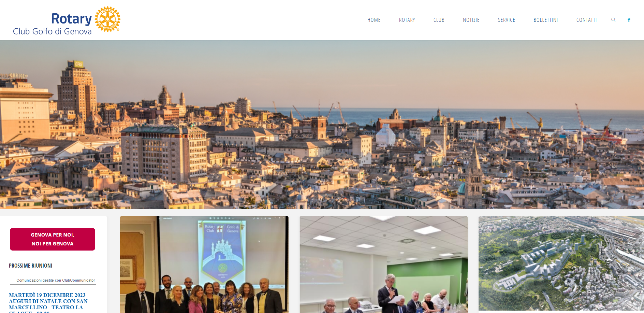The height and width of the screenshot is (313, 644).
Task: Open the ROTARY menu item
Action: 407,20
